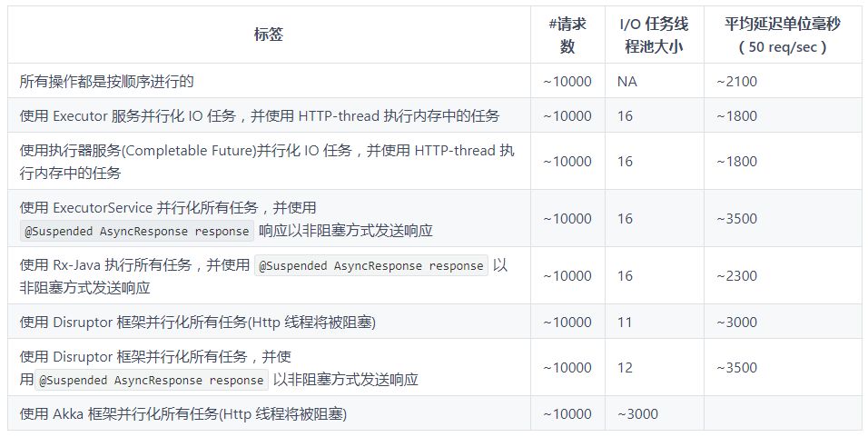
Task: Click the #请求数 column header
Action: click(x=567, y=35)
